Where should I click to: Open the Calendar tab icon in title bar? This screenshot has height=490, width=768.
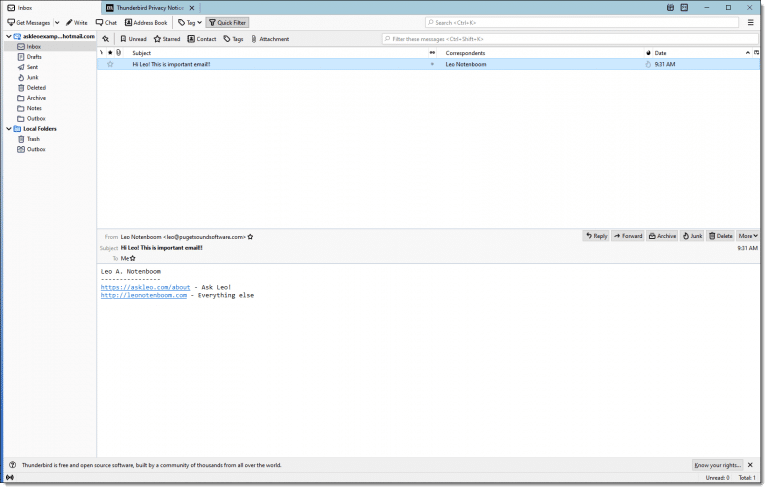tap(670, 7)
